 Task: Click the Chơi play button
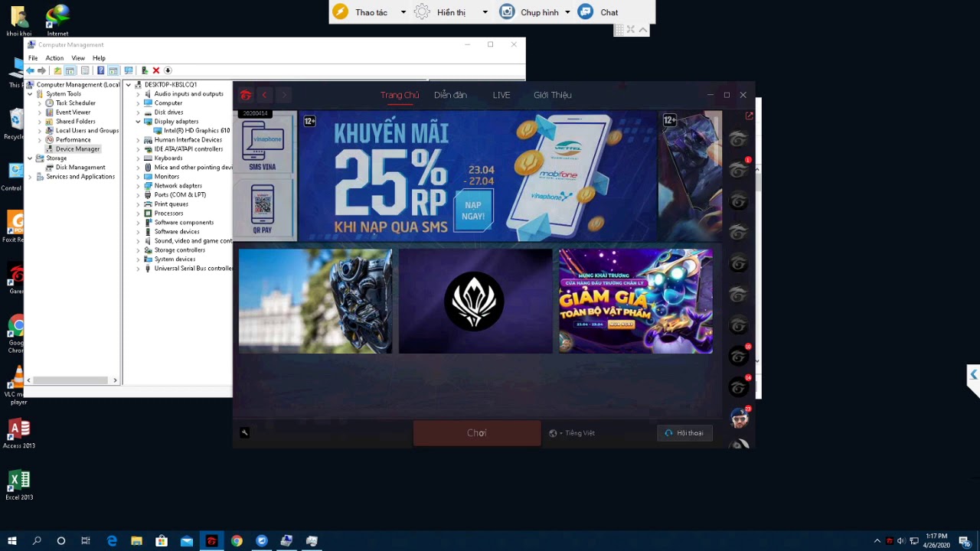pos(477,433)
